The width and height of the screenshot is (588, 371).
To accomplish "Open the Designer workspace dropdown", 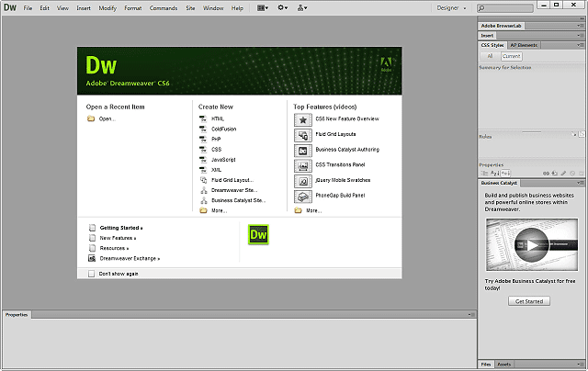I will [451, 8].
